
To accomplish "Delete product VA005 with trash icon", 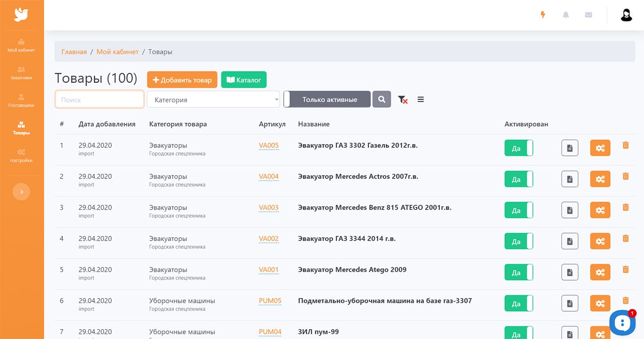I will (626, 145).
